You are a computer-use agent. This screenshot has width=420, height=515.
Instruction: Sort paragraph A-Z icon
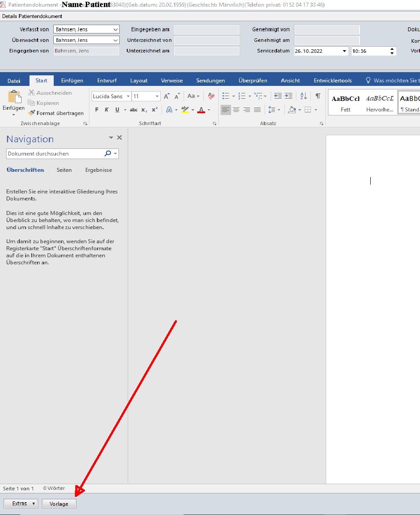(303, 96)
